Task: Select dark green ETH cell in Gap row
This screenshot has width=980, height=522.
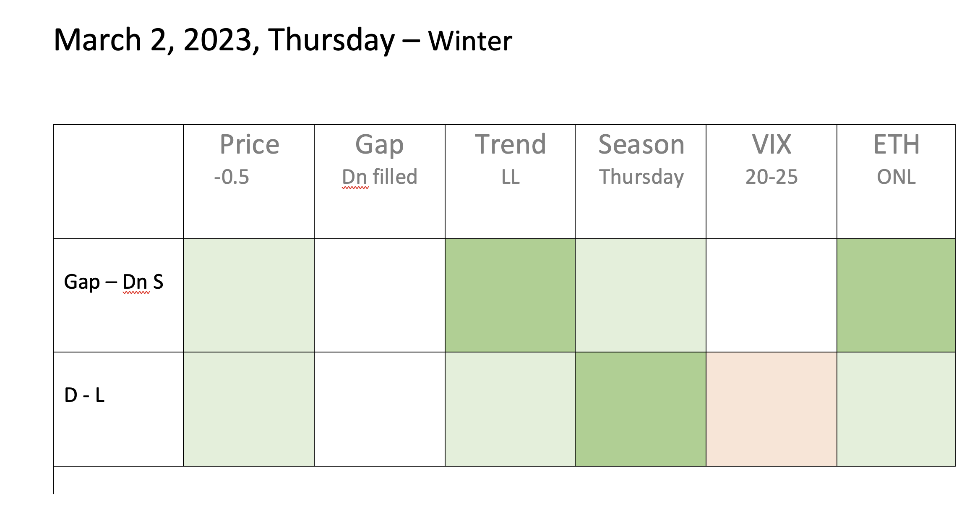Action: point(896,295)
